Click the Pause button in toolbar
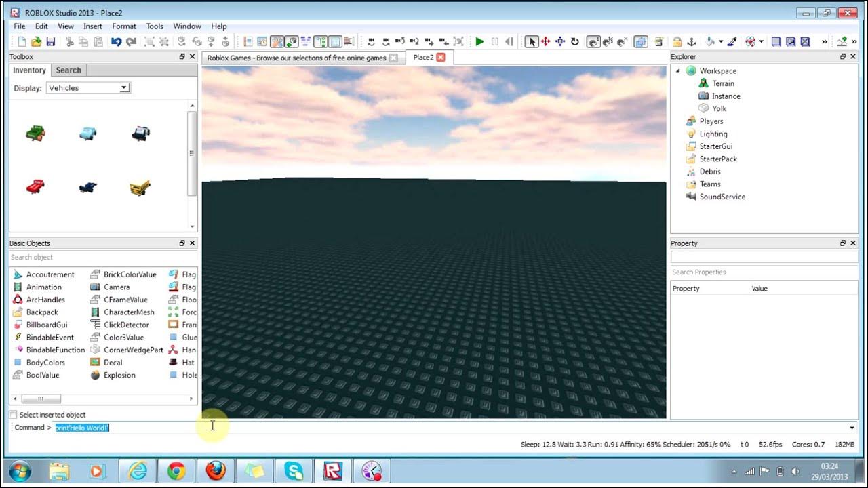The width and height of the screenshot is (868, 488). point(495,41)
